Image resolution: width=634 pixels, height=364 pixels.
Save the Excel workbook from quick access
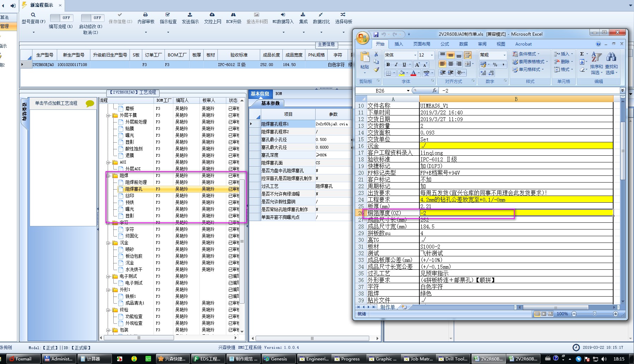(376, 34)
